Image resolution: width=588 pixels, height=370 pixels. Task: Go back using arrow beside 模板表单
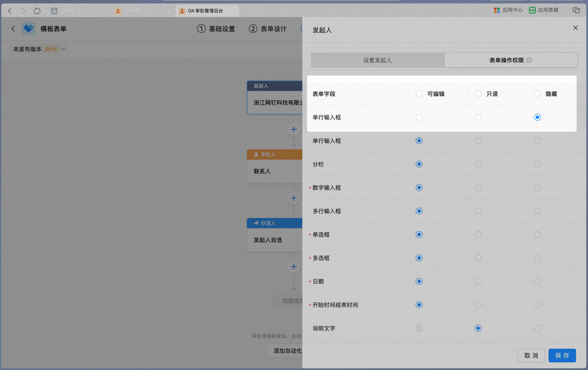click(13, 29)
